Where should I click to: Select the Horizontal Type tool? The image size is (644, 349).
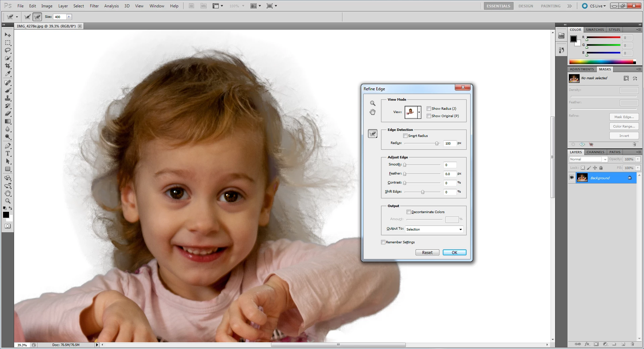pos(8,153)
